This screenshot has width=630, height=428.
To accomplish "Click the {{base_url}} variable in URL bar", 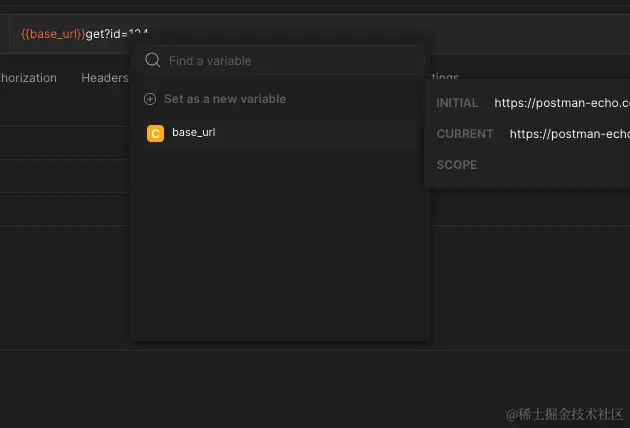I will point(53,34).
